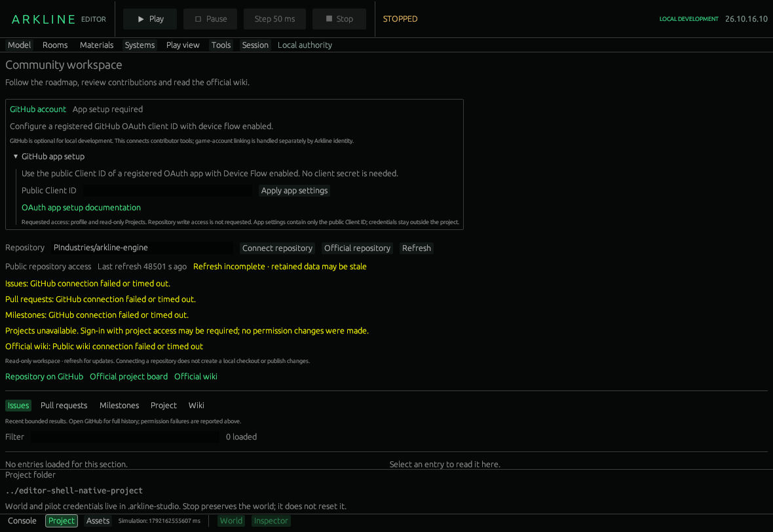Open Repository on GitHub link
This screenshot has height=532, width=773.
pos(44,377)
